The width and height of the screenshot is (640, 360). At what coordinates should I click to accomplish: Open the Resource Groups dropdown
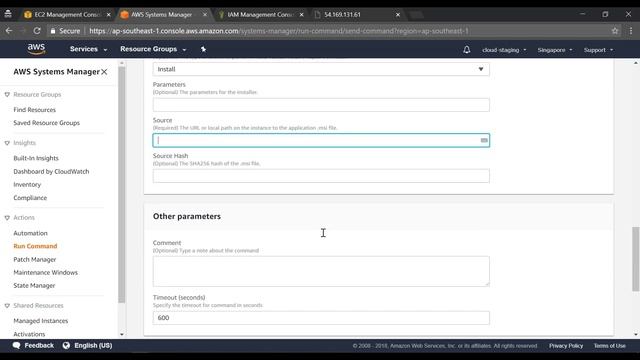click(153, 49)
